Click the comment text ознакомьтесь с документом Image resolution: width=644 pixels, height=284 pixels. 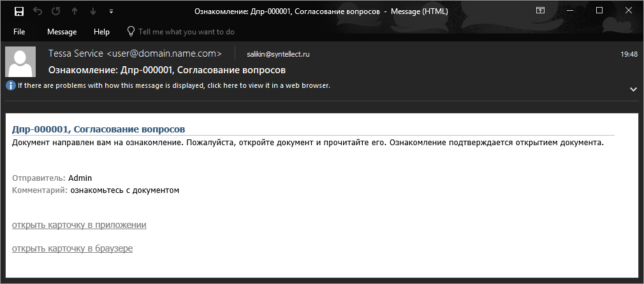[x=125, y=190]
